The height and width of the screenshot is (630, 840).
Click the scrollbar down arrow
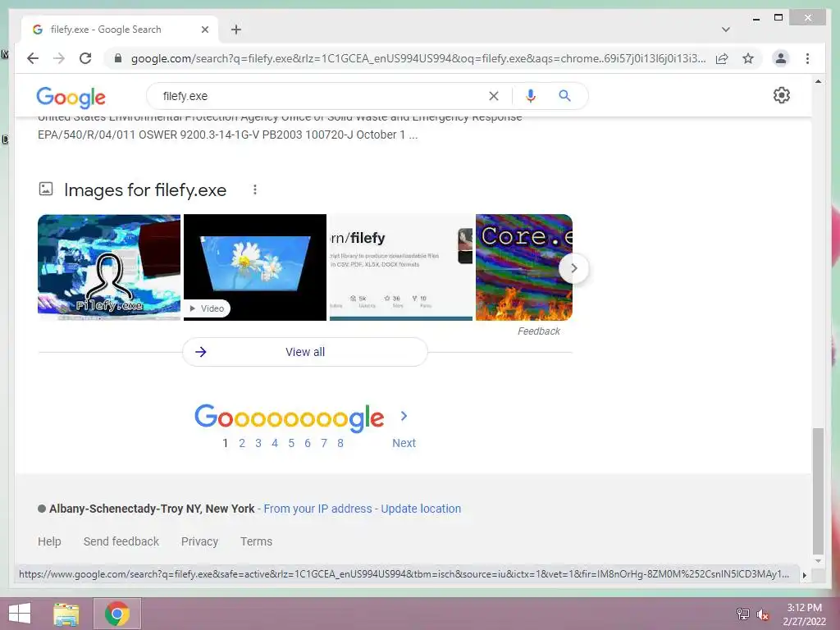coord(818,561)
